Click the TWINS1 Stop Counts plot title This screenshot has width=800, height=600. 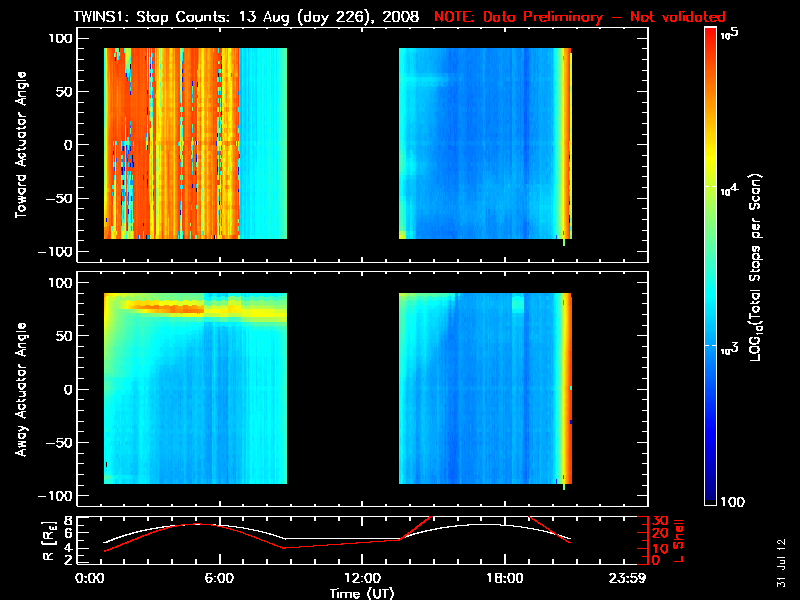[246, 17]
